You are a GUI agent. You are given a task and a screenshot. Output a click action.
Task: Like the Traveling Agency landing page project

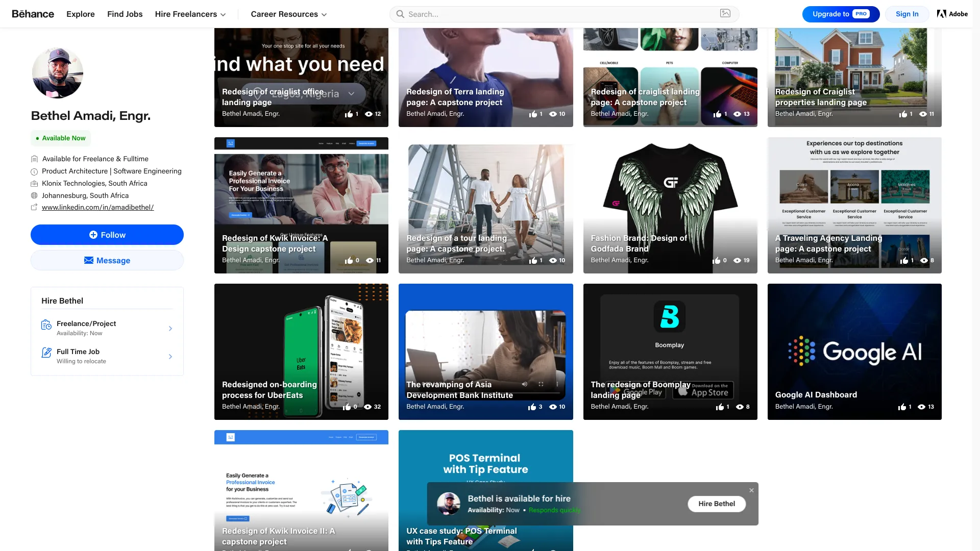click(x=904, y=261)
